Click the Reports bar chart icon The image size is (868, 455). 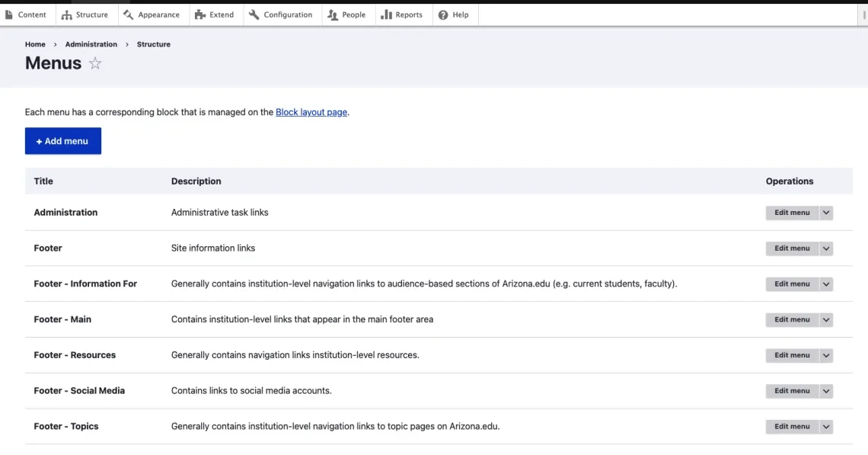coord(386,14)
